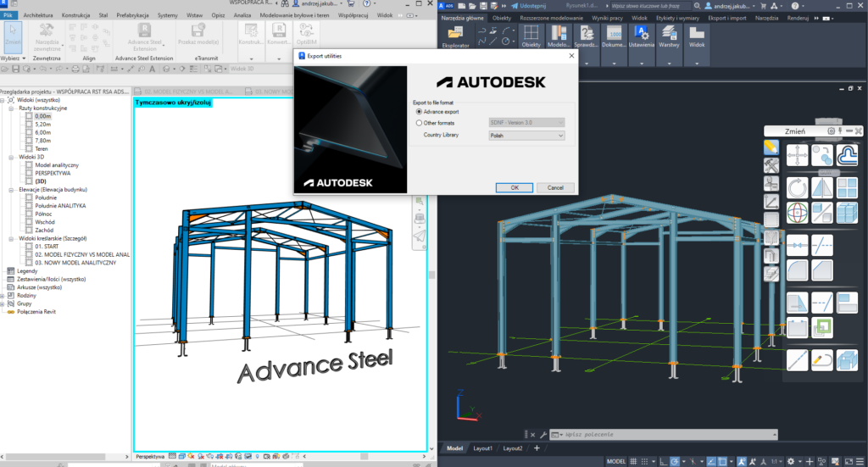Expand the Grupy tree node

click(x=3, y=303)
